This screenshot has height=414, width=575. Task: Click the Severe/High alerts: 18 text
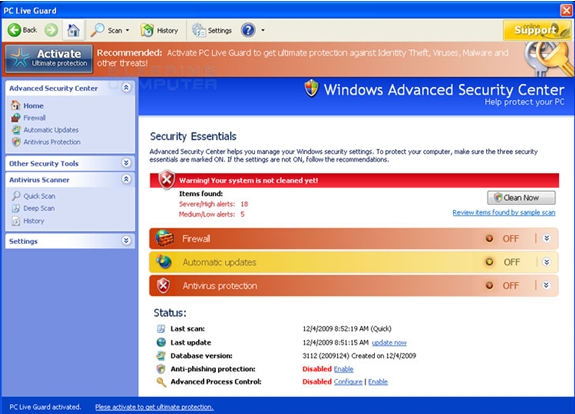click(213, 204)
